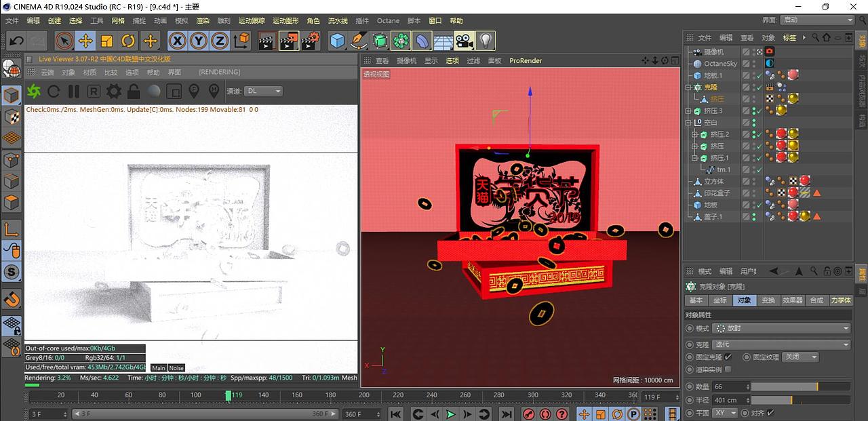
Task: Open the 模式 dropdown showing 放射
Action: click(x=782, y=328)
